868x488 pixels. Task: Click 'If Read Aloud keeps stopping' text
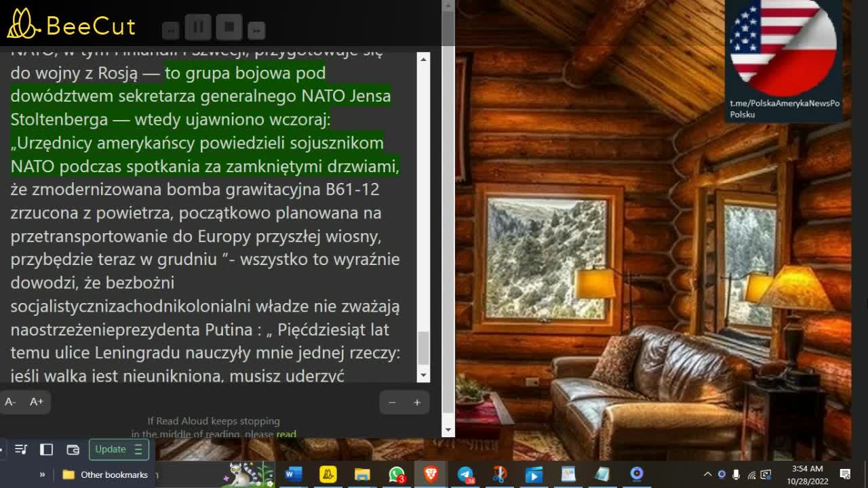(214, 421)
